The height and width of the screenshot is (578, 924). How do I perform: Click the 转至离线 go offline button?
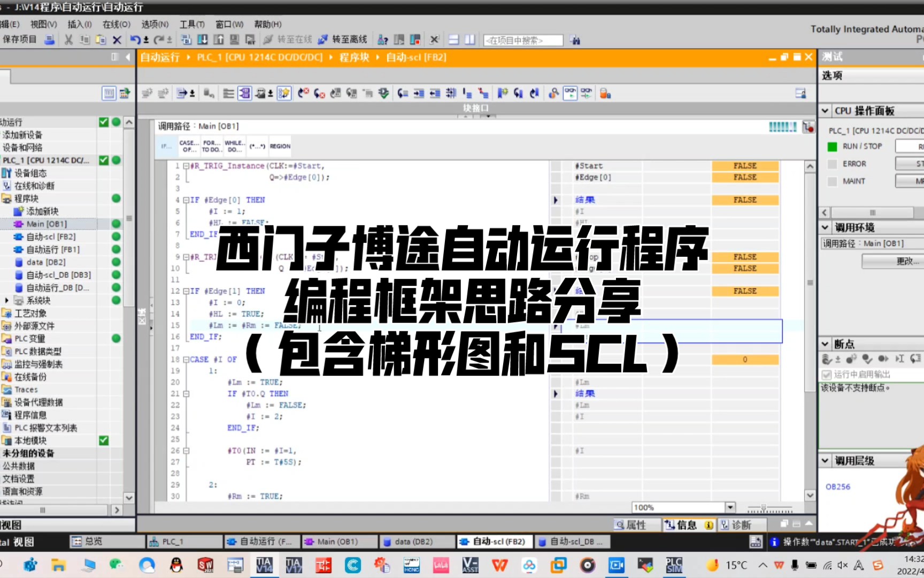point(342,40)
